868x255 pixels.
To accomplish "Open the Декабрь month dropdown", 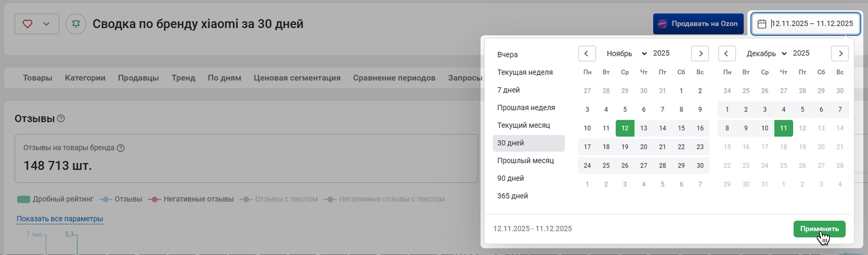I will 766,53.
